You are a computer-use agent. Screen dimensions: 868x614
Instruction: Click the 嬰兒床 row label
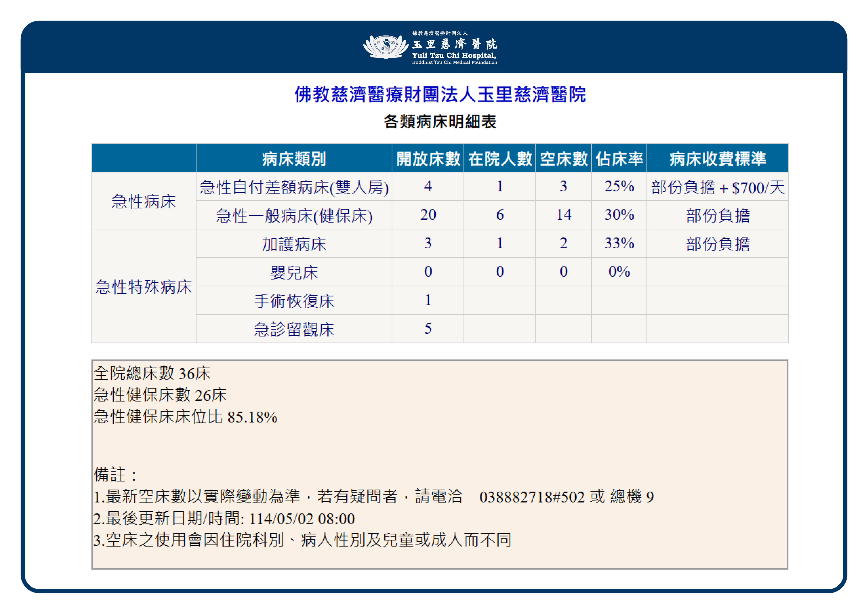coord(293,272)
